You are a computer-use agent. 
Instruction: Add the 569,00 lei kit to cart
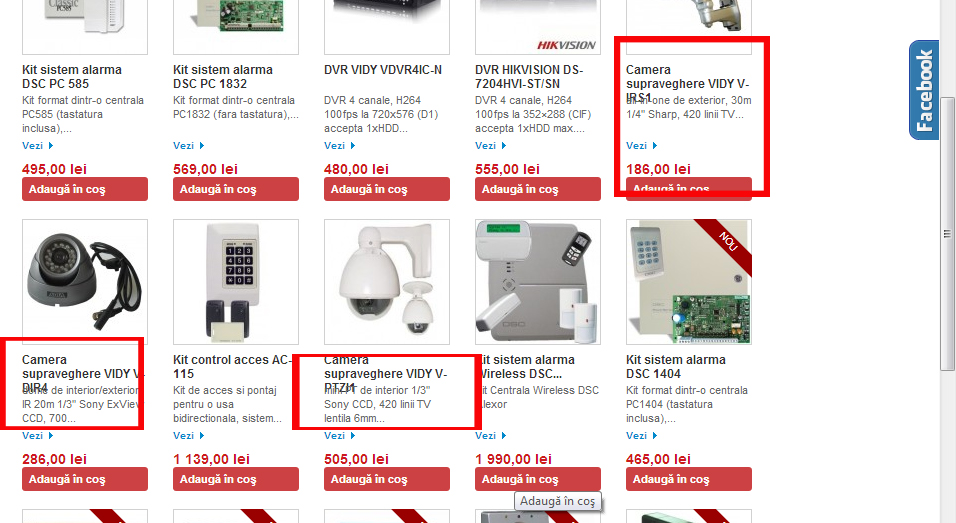tap(236, 189)
